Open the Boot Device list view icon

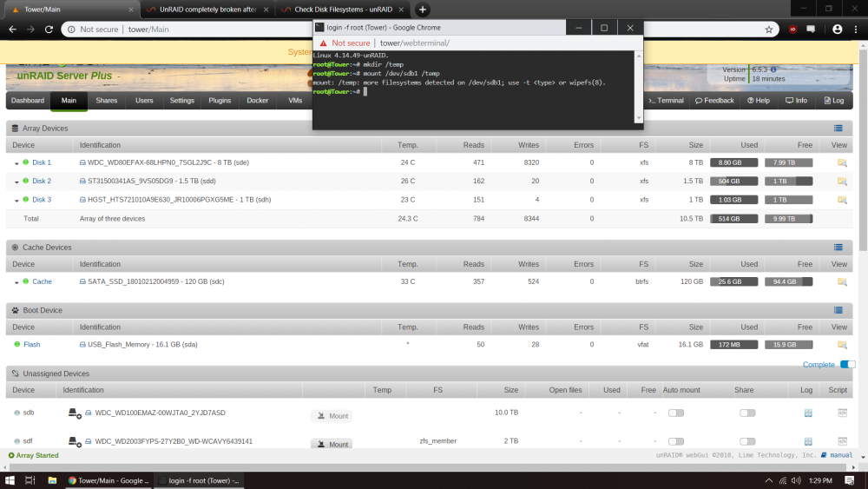[x=838, y=310]
